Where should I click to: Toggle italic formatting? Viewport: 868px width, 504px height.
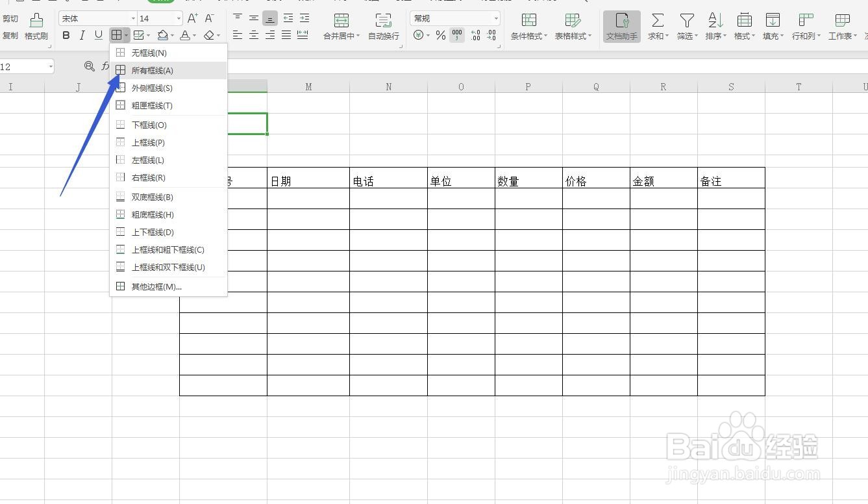click(82, 35)
